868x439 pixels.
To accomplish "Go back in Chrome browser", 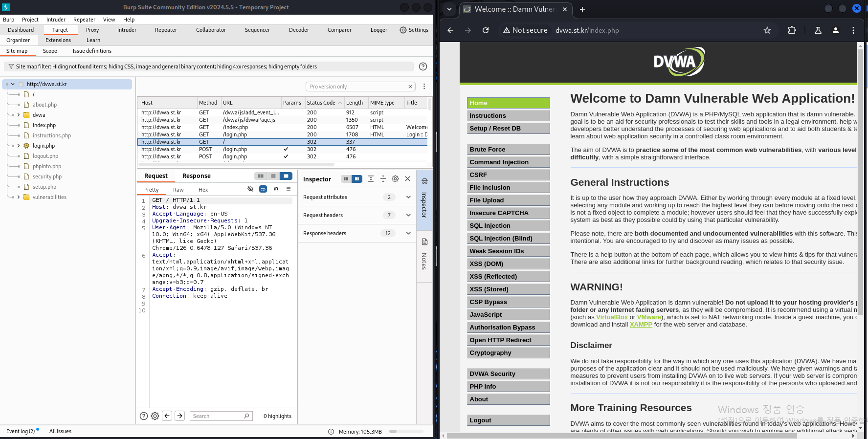I will pyautogui.click(x=450, y=30).
